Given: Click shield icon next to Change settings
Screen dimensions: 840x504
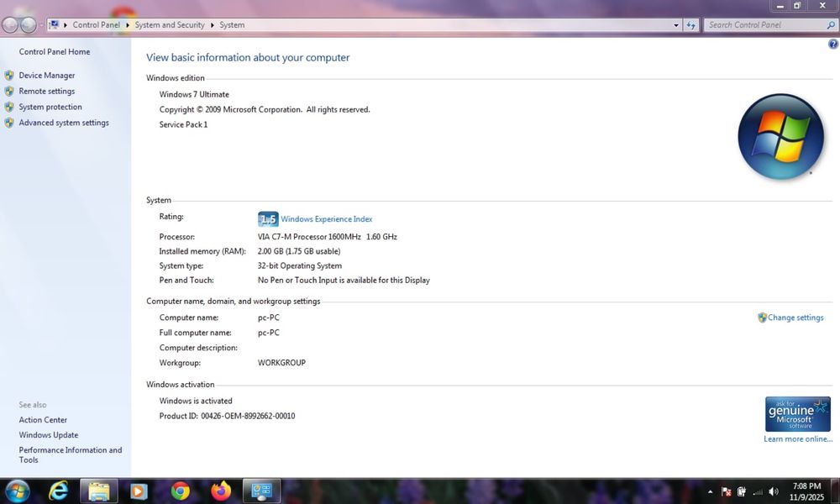Looking at the screenshot, I should (763, 318).
